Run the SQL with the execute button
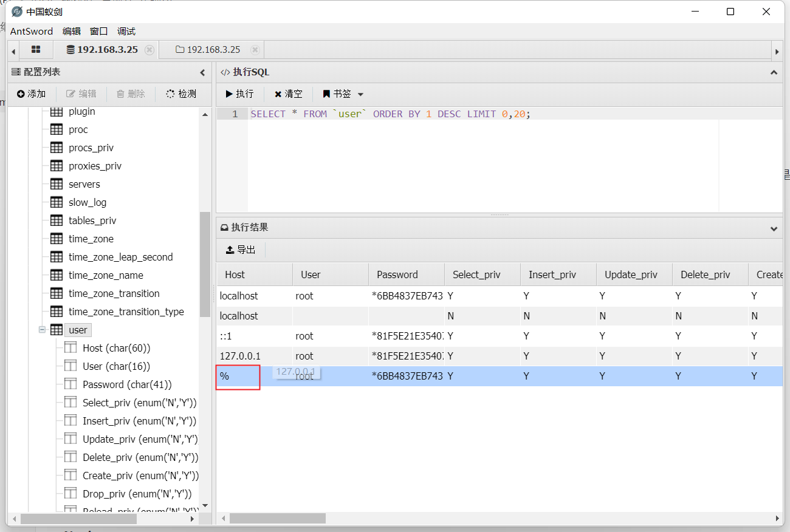Image resolution: width=790 pixels, height=532 pixels. (x=239, y=94)
